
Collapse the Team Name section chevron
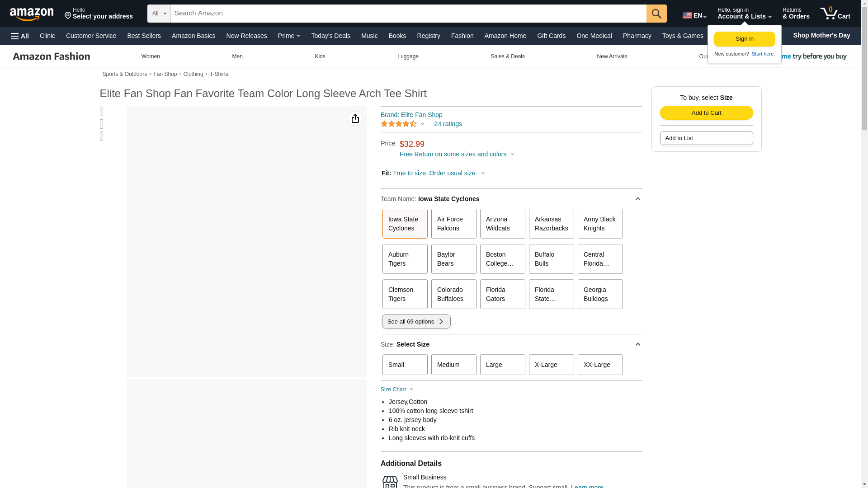click(637, 199)
